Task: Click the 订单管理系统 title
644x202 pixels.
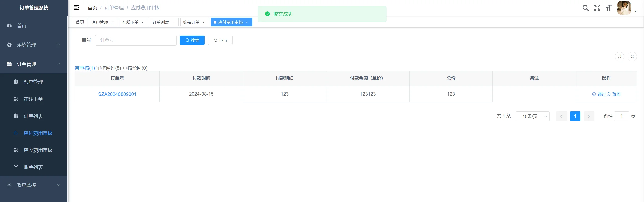Action: (x=34, y=8)
